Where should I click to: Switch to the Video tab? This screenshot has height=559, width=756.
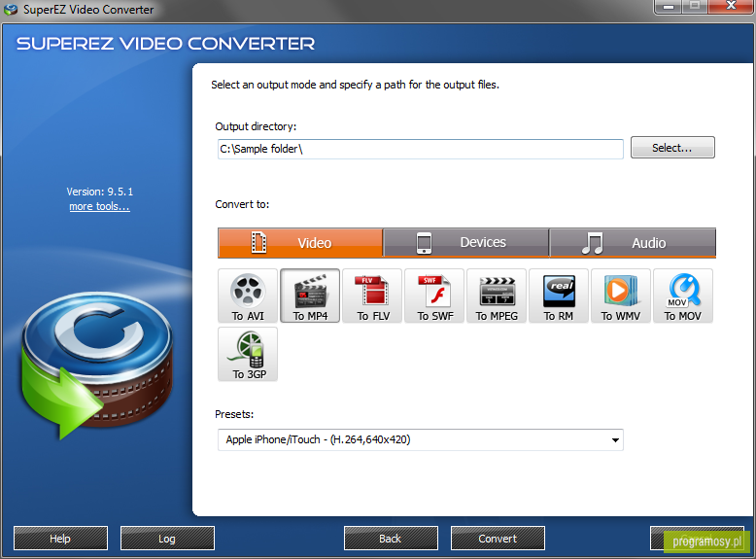point(300,243)
